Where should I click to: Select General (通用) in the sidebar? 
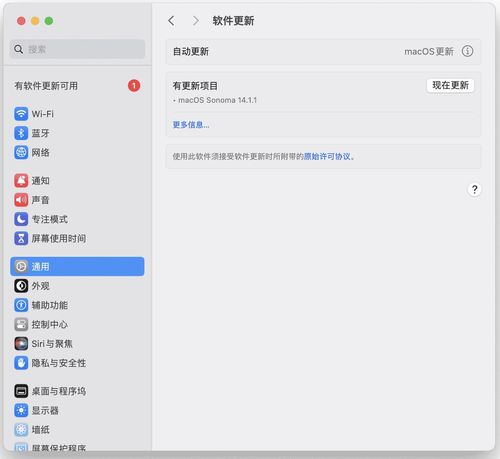click(x=77, y=266)
